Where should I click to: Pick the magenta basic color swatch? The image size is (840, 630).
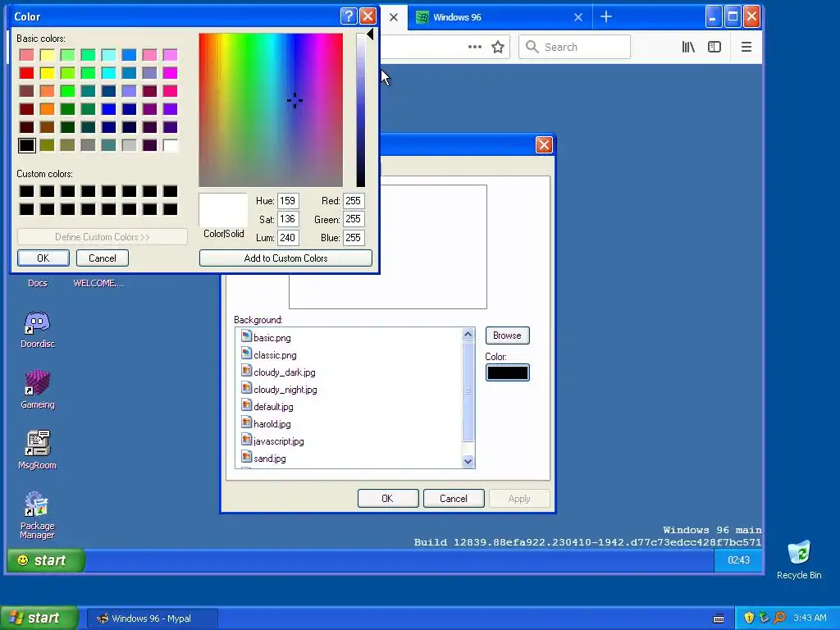pyautogui.click(x=170, y=73)
